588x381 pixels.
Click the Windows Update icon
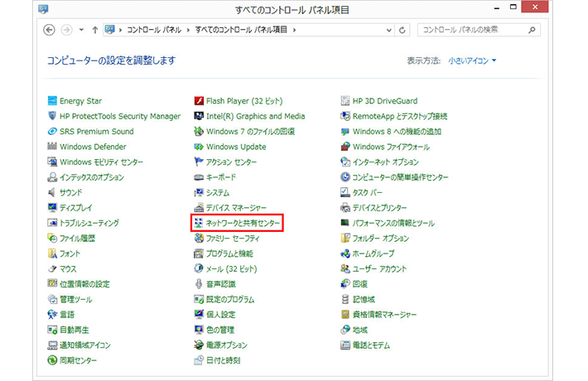coord(199,147)
